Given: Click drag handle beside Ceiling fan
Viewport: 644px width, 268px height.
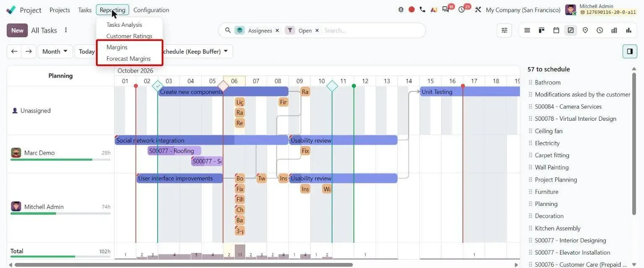Looking at the screenshot, I should tap(530, 131).
